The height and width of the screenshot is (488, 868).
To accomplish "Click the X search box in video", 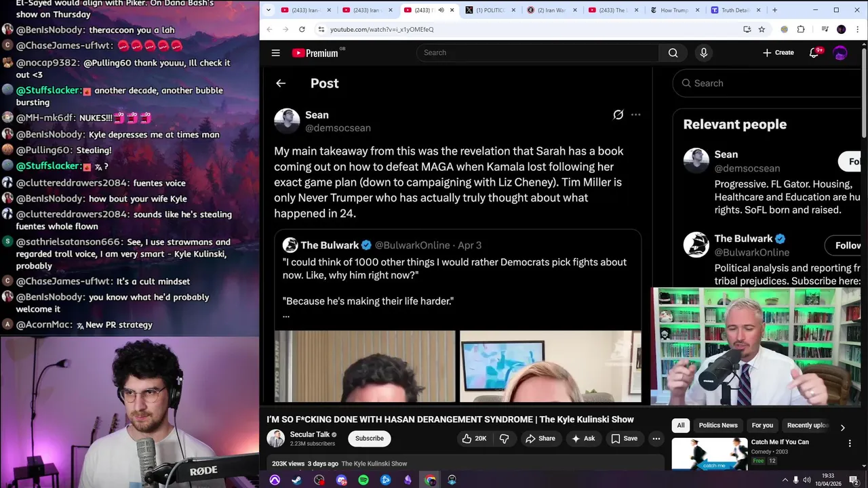I will 766,83.
